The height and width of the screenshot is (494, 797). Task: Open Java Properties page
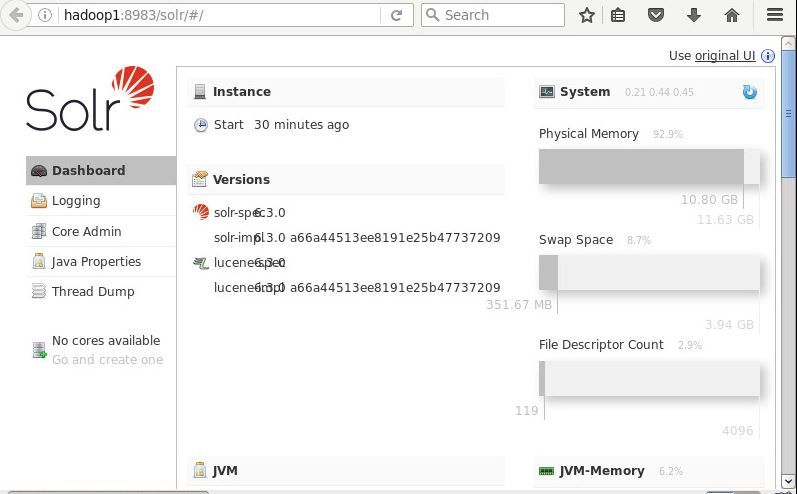[x=96, y=261]
